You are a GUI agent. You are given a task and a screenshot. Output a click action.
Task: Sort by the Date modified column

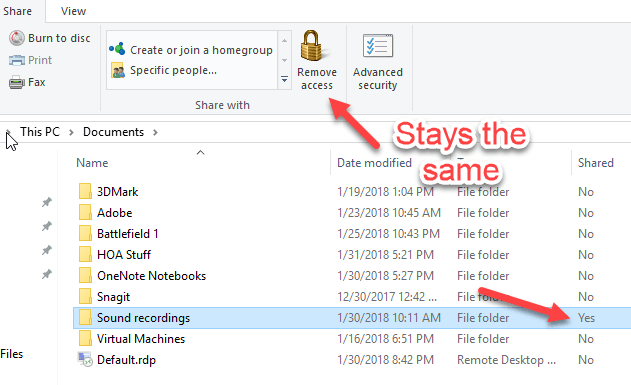pyautogui.click(x=374, y=163)
